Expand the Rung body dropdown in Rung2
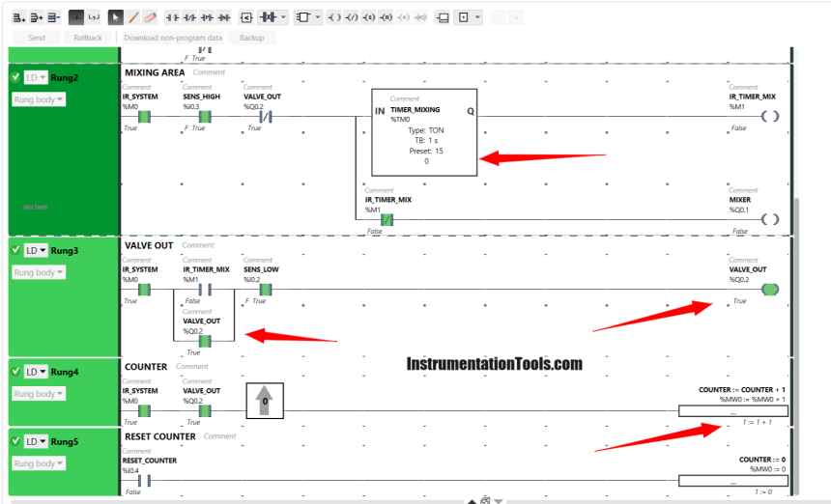Screen dimensions: 831x504 pyautogui.click(x=39, y=99)
